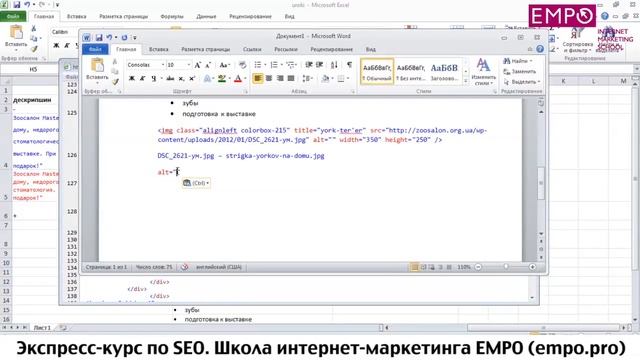The image size is (640, 360).
Task: Apply strikethrough in Word ribbon
Action: click(x=170, y=78)
